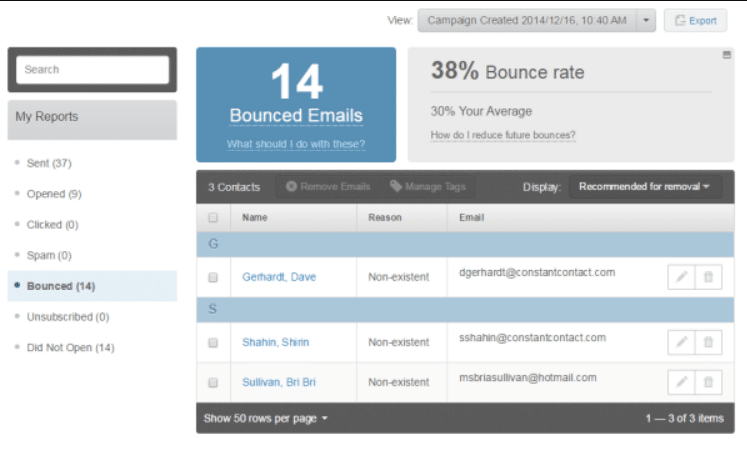Check the box for Gerhardt, Dave

tap(213, 277)
